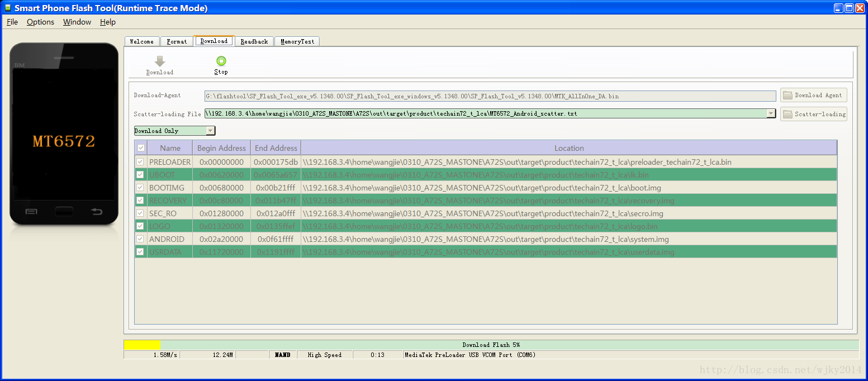Switch to the Welcome tab

point(142,41)
